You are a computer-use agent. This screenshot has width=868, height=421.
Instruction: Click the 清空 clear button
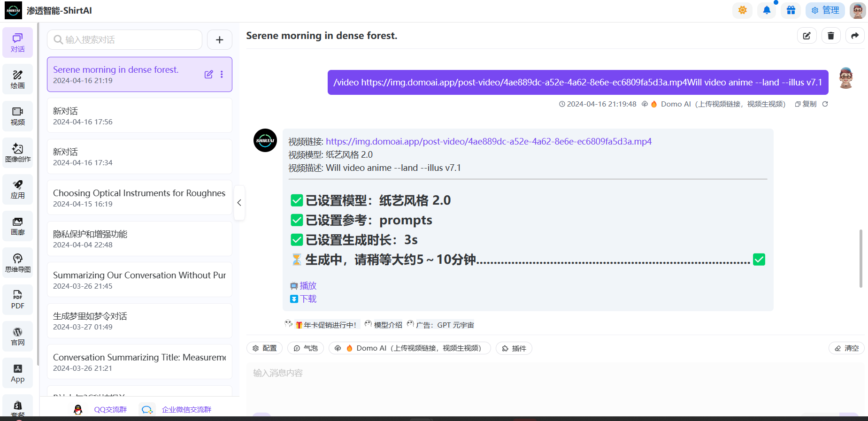pyautogui.click(x=846, y=348)
